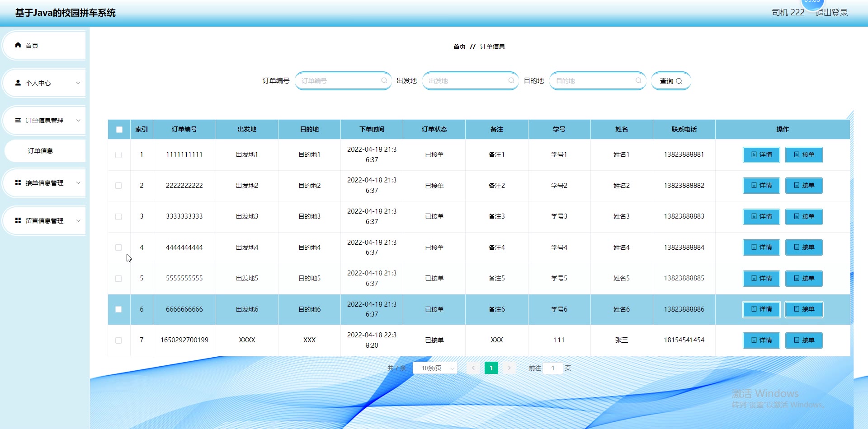Open the 留言信息管理 sidebar menu
Image resolution: width=868 pixels, height=429 pixels.
tap(44, 221)
